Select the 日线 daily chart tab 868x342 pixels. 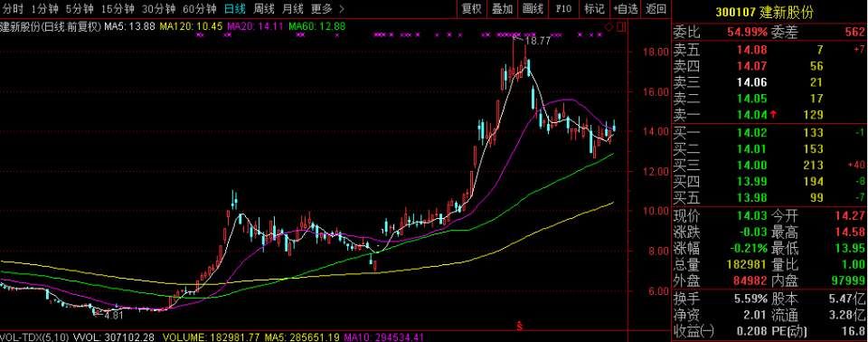click(x=235, y=9)
